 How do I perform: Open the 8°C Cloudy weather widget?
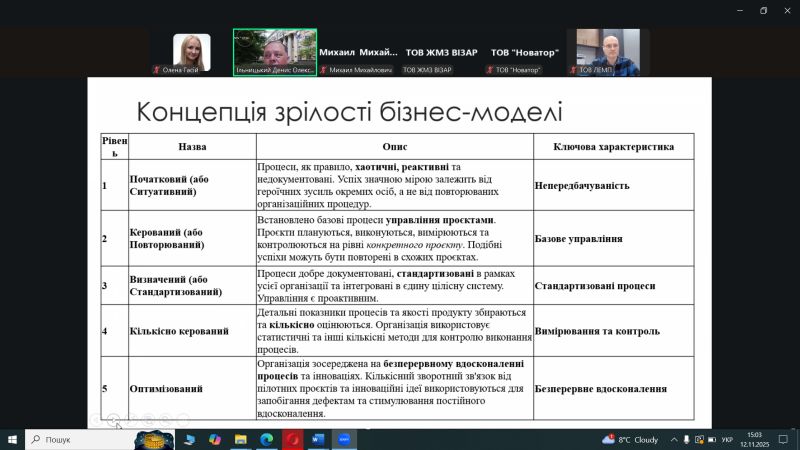tap(630, 439)
